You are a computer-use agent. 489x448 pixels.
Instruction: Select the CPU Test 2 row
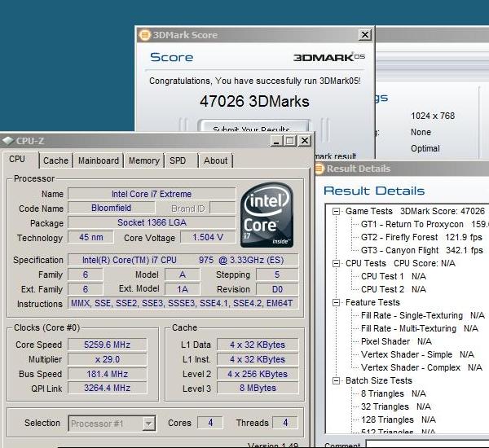tap(394, 289)
